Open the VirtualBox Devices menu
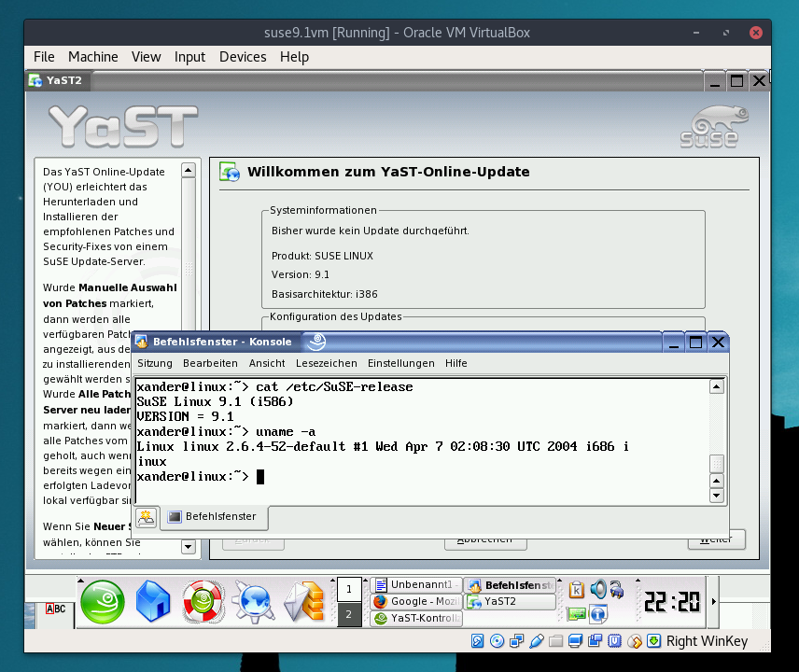This screenshot has height=672, width=799. [x=243, y=57]
